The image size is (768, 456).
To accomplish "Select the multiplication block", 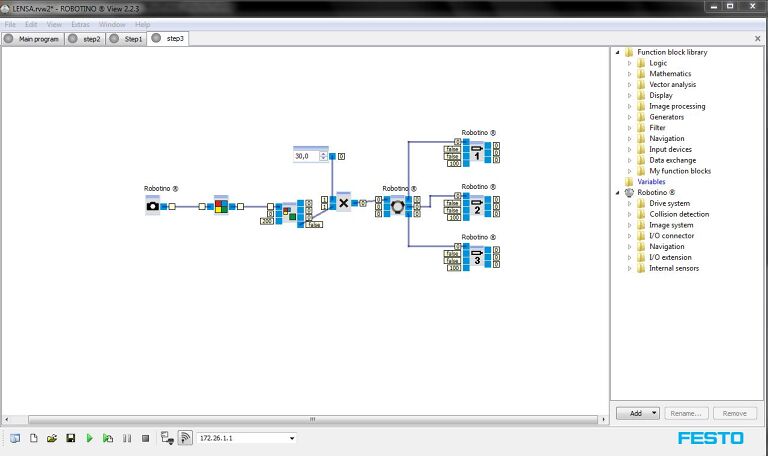I will point(343,202).
